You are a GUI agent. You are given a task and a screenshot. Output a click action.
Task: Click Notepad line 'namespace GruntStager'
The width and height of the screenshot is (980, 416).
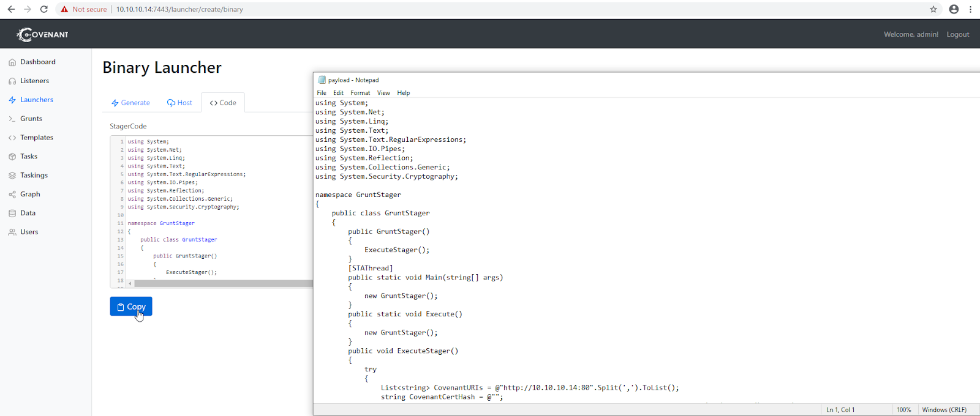click(x=358, y=195)
